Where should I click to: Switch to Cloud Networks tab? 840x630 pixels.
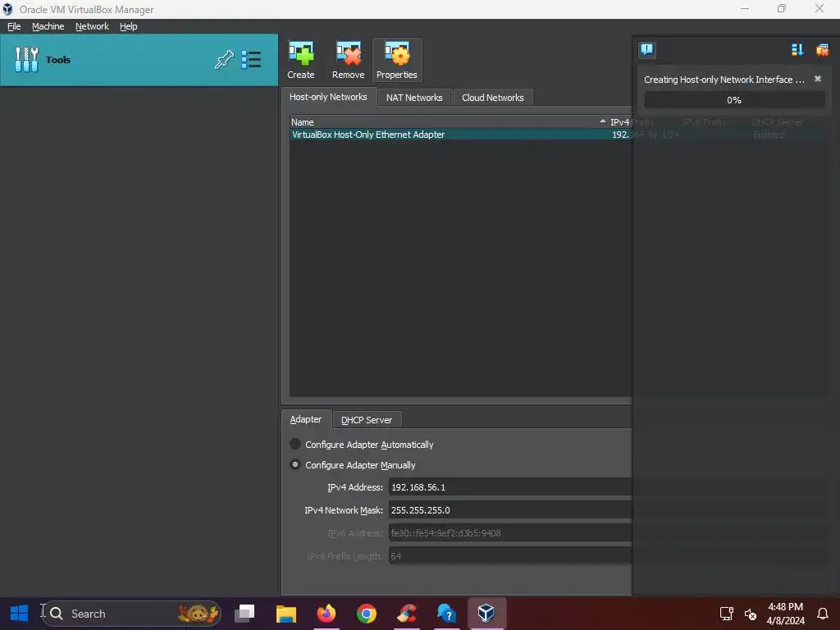click(x=492, y=98)
